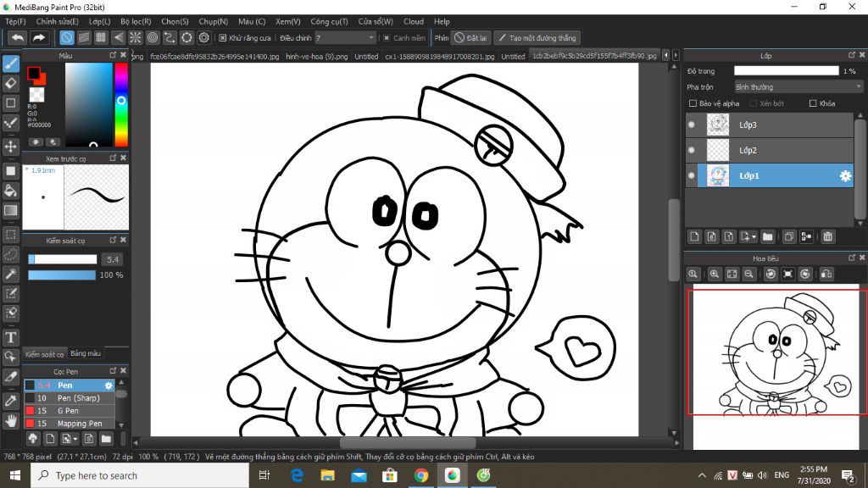Toggle the Khử răng cưa anti-aliasing checkbox
Image resolution: width=868 pixels, height=488 pixels.
(223, 38)
